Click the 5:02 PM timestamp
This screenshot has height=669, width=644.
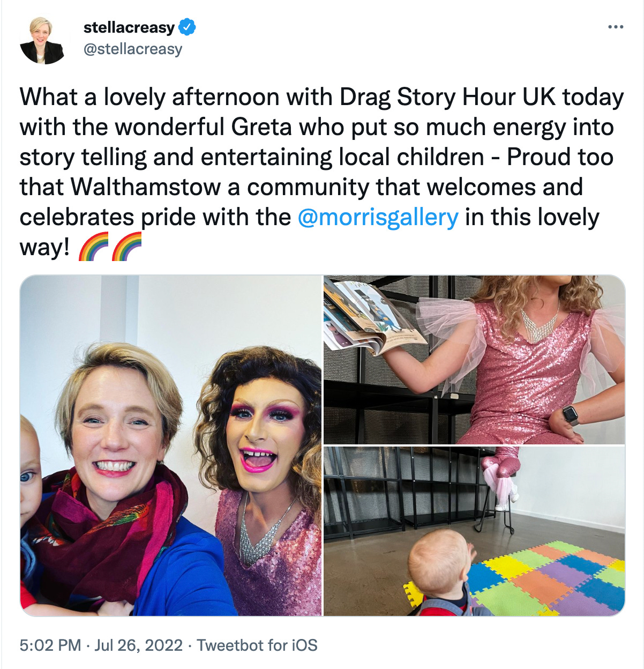50,645
